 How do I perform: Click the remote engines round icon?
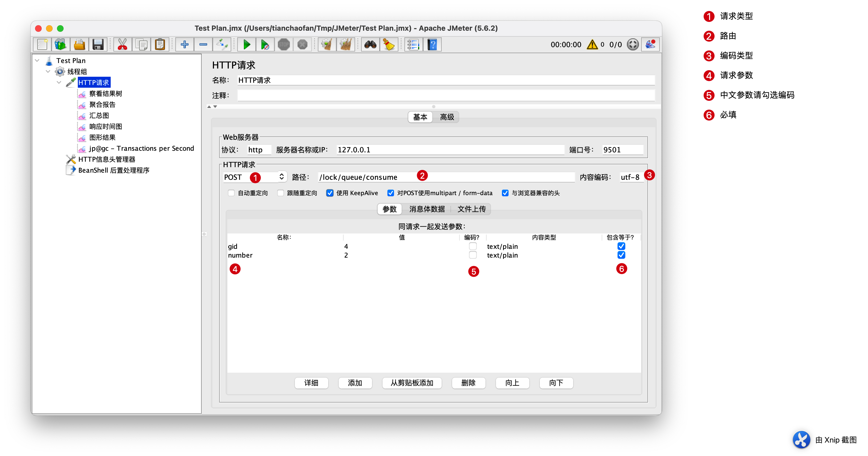632,44
